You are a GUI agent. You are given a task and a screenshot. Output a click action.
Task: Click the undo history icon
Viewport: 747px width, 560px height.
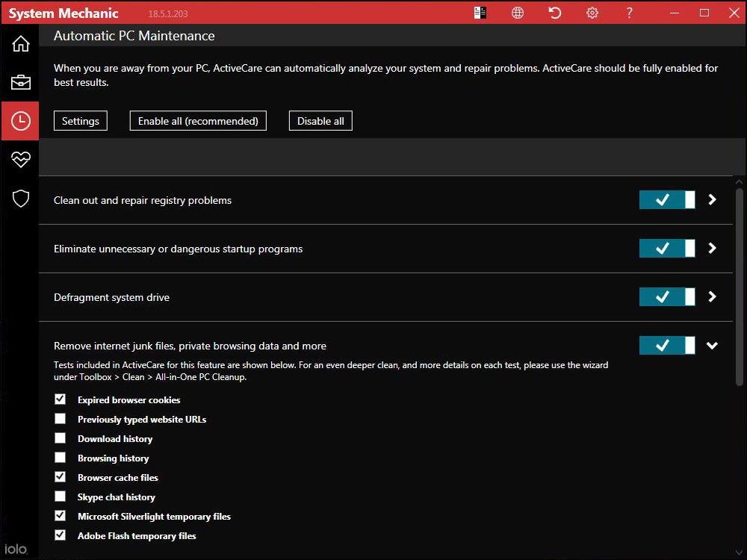tap(554, 13)
